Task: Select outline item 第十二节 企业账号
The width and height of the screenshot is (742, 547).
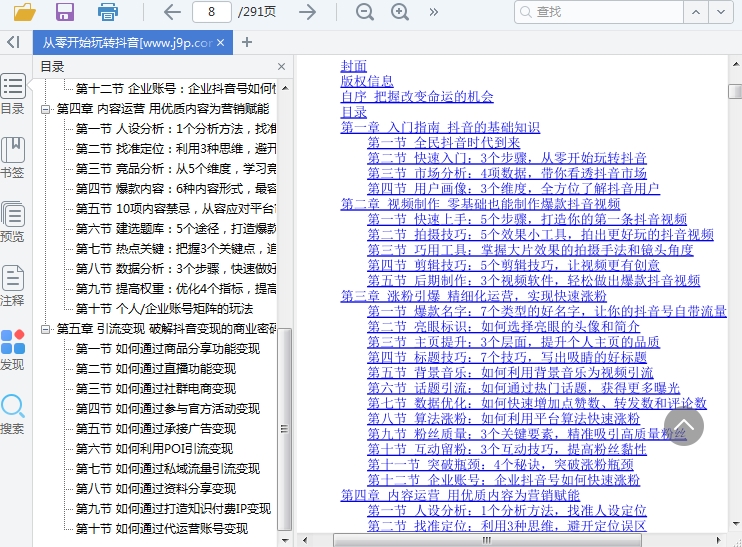Action: 176,88
